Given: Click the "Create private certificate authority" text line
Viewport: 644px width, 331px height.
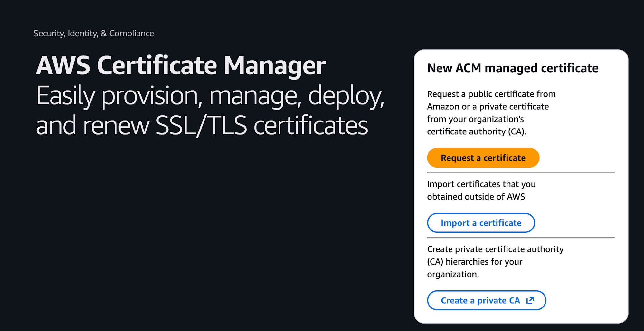Looking at the screenshot, I should (x=495, y=249).
